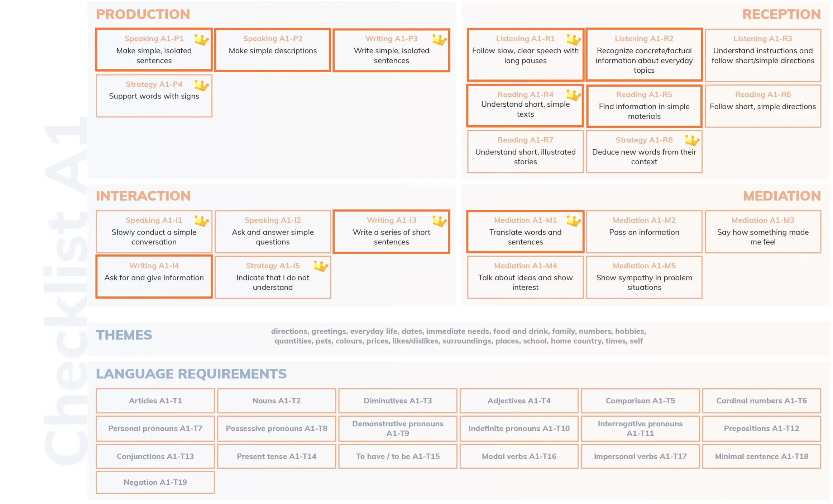The image size is (833, 504).
Task: Click 'Follow slow, clear speech' description
Action: click(x=525, y=55)
